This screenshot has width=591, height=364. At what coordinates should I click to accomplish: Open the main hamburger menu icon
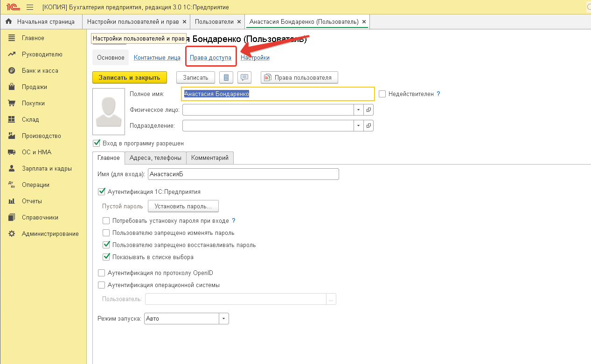(x=30, y=7)
